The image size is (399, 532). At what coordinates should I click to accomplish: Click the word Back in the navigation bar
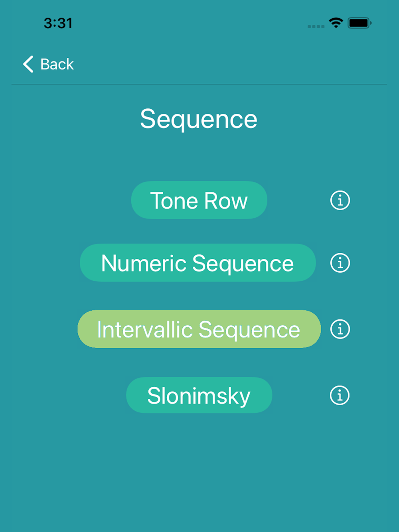click(57, 64)
